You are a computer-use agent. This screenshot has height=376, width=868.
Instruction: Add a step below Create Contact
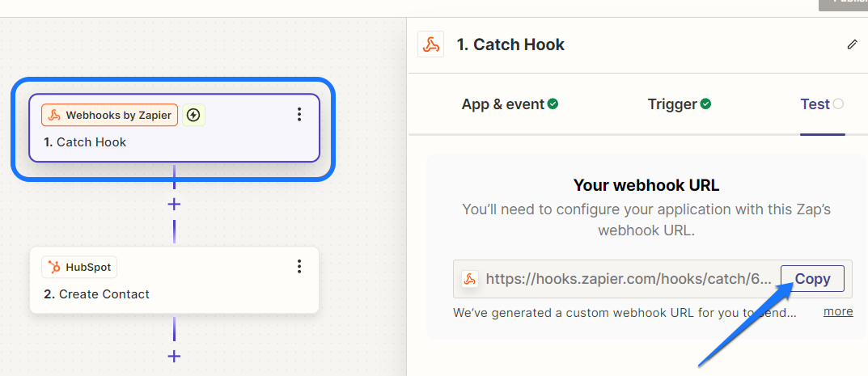pyautogui.click(x=174, y=356)
